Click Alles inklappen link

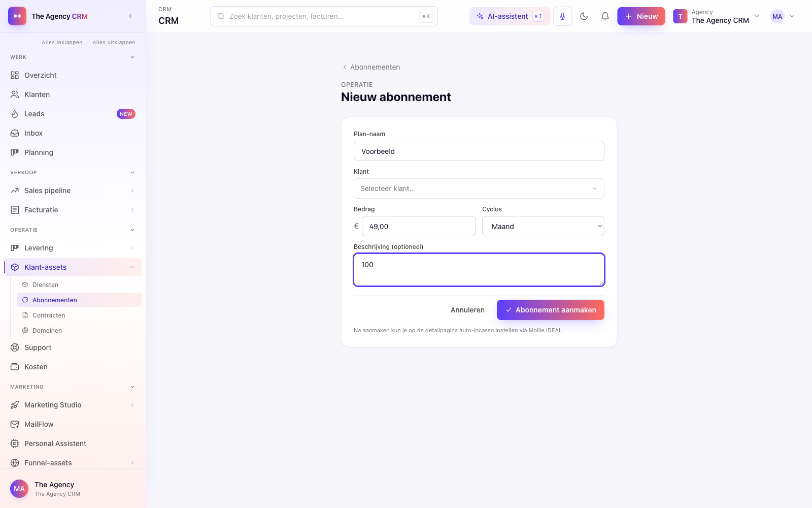click(62, 43)
